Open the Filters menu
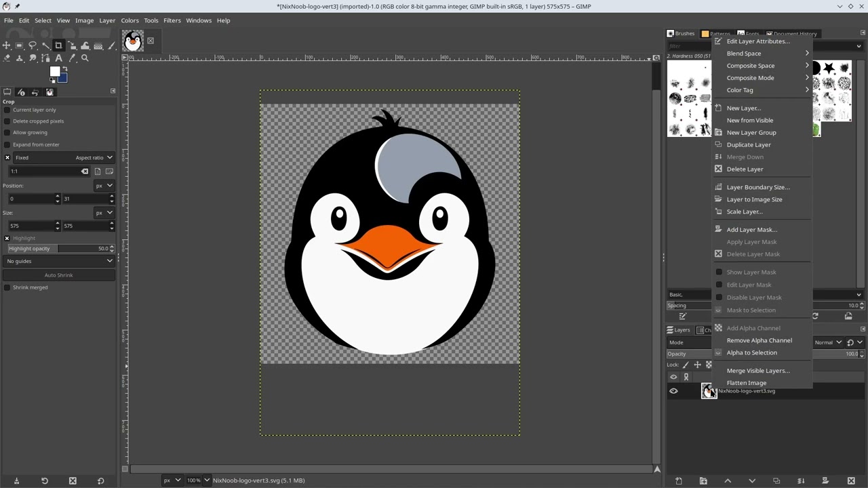This screenshot has height=488, width=868. point(172,20)
